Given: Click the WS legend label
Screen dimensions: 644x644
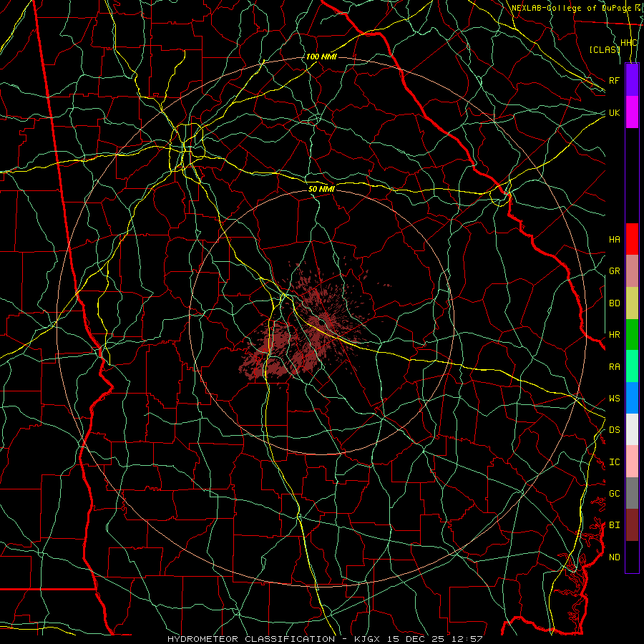Looking at the screenshot, I should pyautogui.click(x=614, y=399).
